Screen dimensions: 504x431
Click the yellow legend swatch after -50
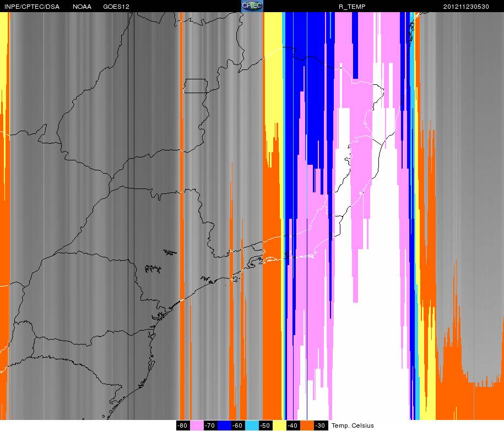(279, 425)
